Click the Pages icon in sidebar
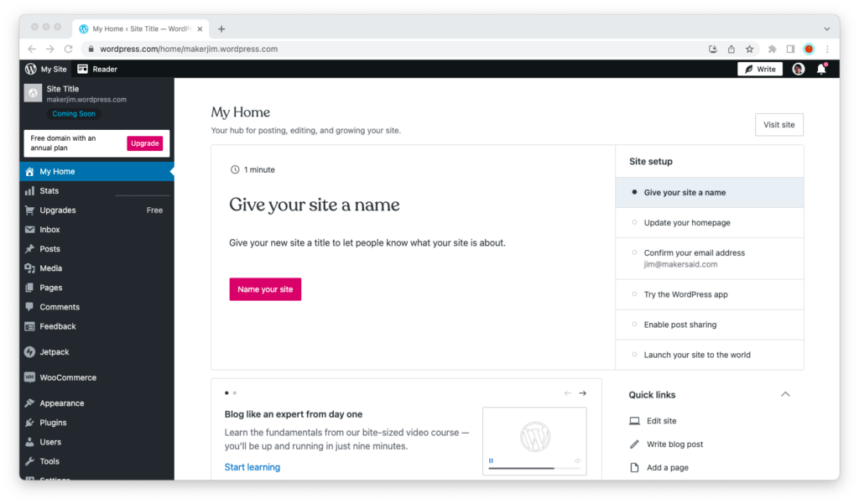 [29, 288]
